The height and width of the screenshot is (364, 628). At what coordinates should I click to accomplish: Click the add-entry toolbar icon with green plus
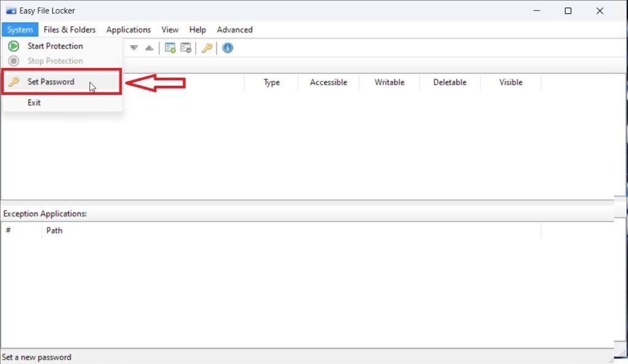(x=170, y=48)
